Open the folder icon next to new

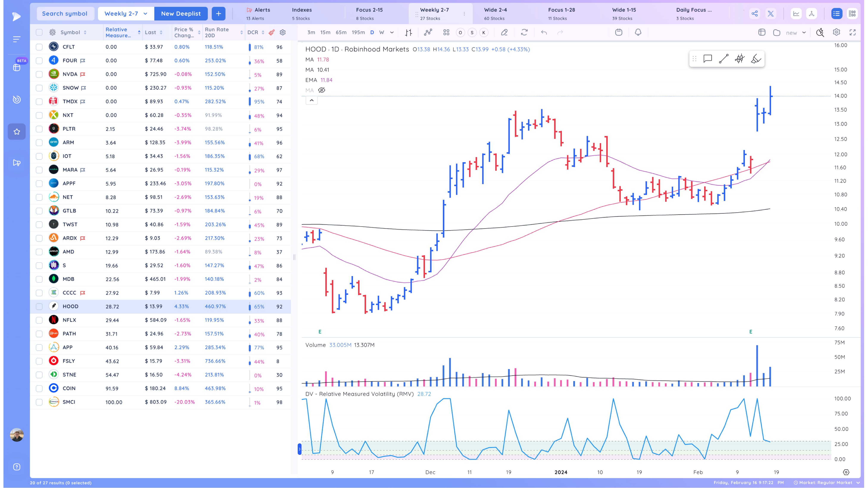coord(777,32)
